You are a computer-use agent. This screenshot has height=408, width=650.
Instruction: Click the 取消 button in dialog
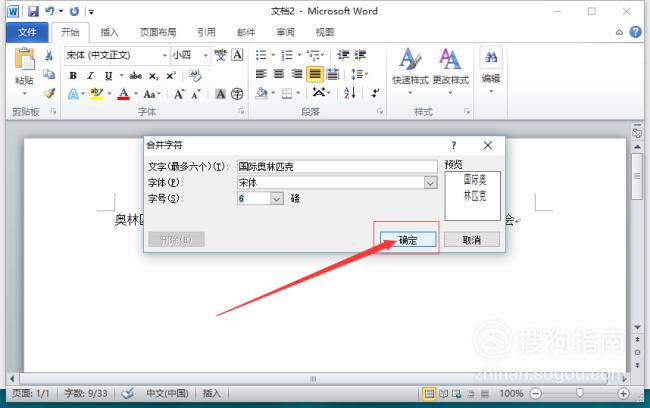tap(472, 240)
